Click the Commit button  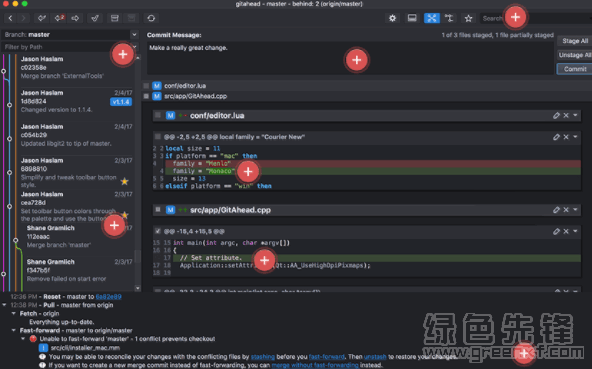(574, 69)
